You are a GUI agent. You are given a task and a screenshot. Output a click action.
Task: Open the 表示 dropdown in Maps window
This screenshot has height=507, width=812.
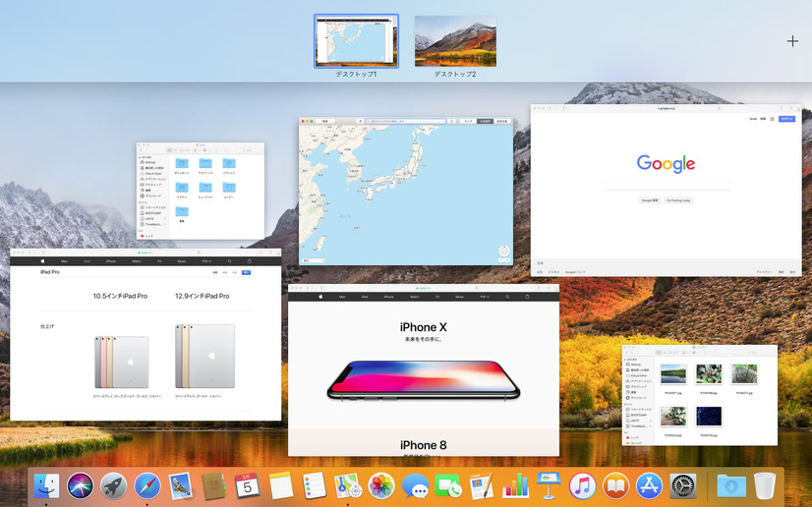[314, 260]
